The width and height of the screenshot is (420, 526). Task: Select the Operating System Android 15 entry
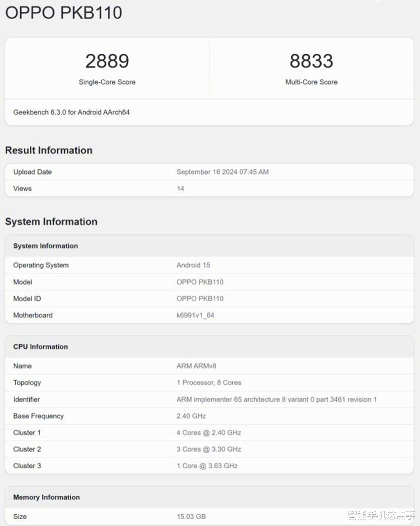pos(210,265)
